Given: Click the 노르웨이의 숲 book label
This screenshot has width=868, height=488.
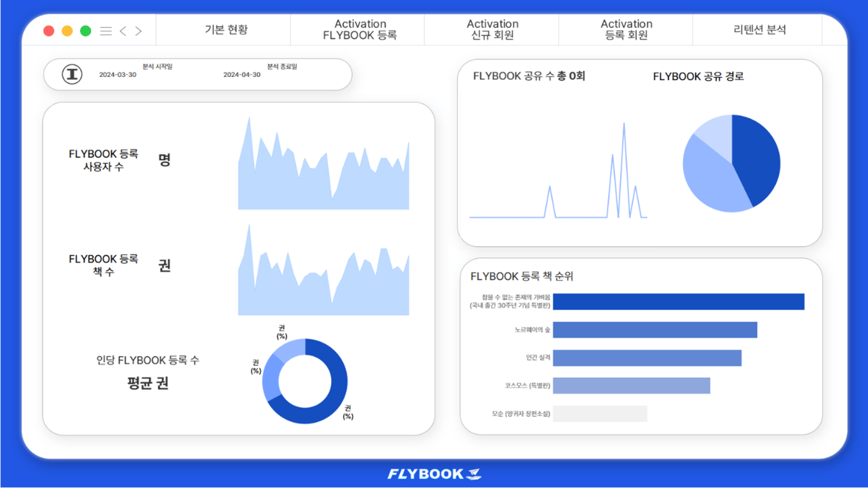Looking at the screenshot, I should 532,330.
